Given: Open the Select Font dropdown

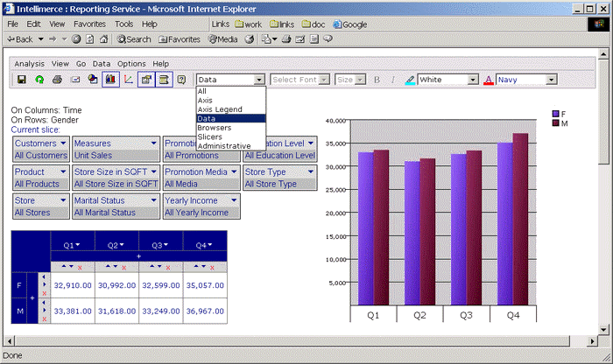Looking at the screenshot, I should point(324,80).
